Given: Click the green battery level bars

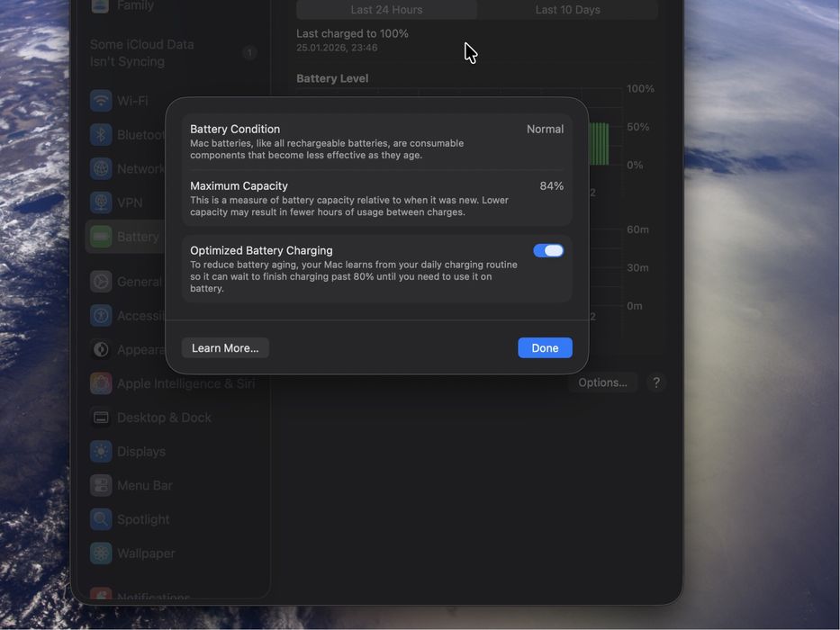Looking at the screenshot, I should coord(599,144).
